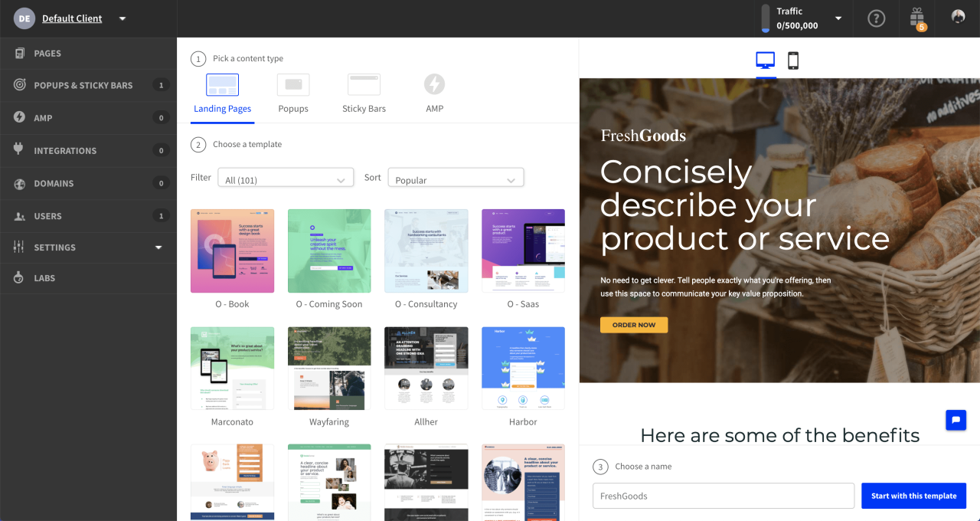Select the Harbor template thumbnail
The height and width of the screenshot is (521, 980).
coord(523,368)
